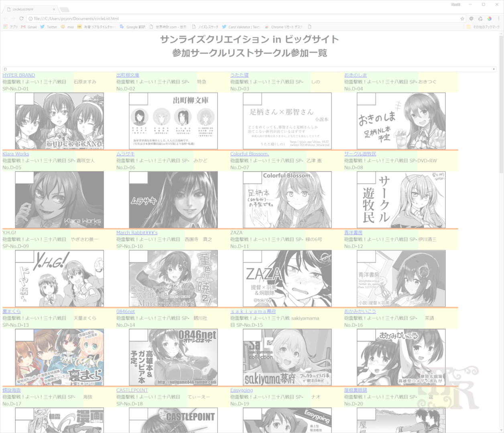Click the ZAZA circle name text
Viewport: 504px width, 433px height.
point(236,233)
